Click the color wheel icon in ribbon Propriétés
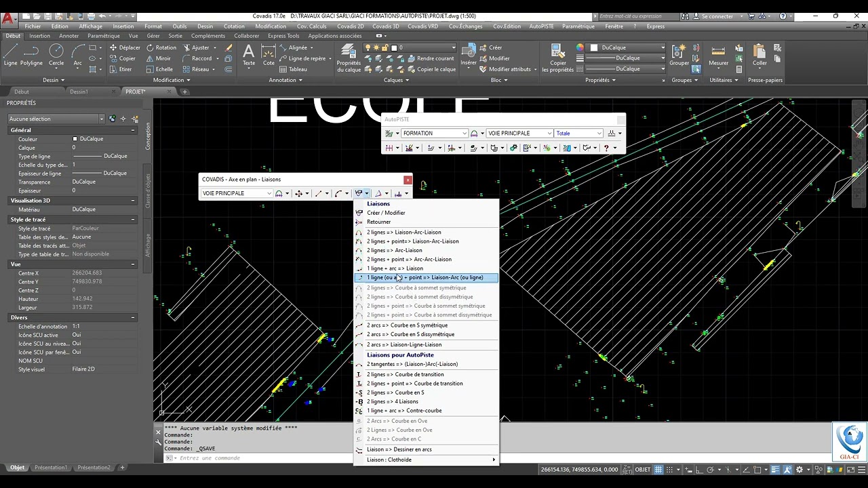Image resolution: width=868 pixels, height=488 pixels. (580, 48)
